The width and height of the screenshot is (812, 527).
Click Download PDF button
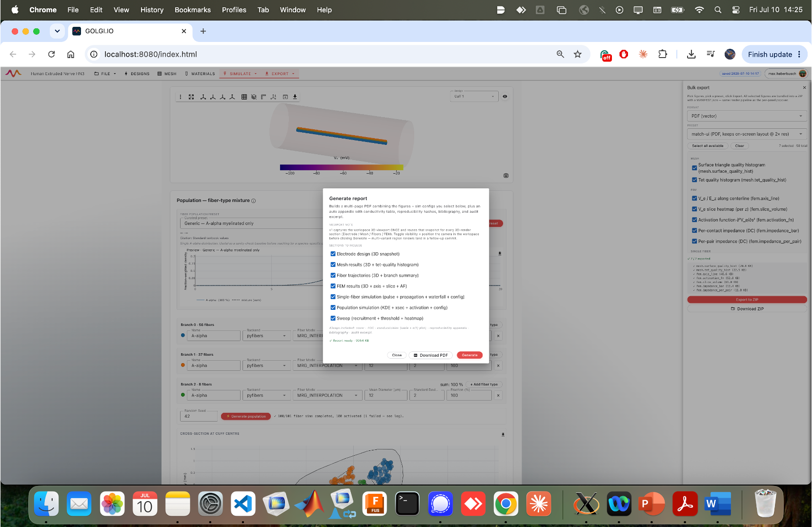(x=431, y=355)
